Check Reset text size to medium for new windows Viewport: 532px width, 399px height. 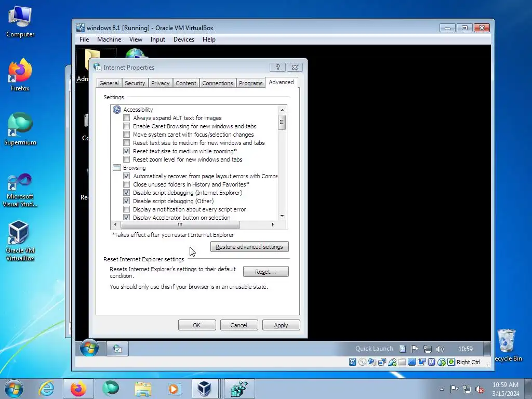[x=127, y=143]
